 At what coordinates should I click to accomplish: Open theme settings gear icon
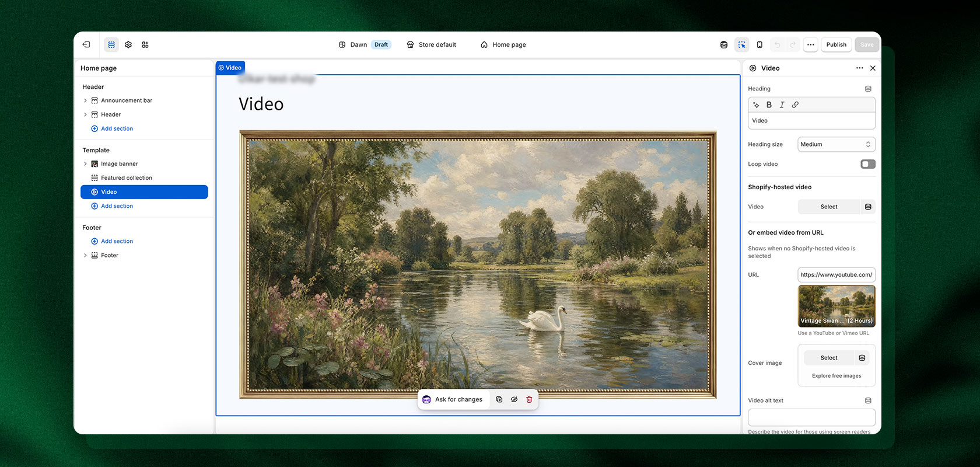tap(128, 44)
